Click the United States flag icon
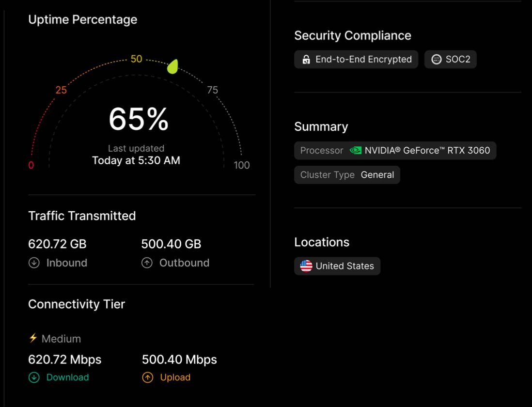 pyautogui.click(x=306, y=266)
